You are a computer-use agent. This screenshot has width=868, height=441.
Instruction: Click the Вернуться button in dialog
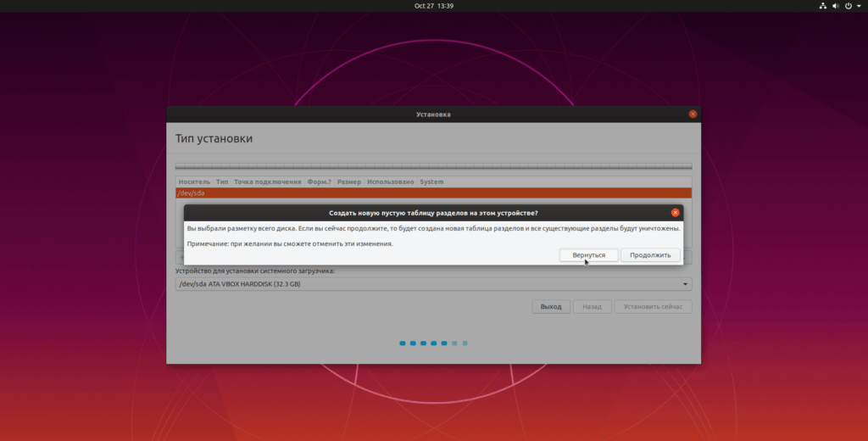point(588,255)
